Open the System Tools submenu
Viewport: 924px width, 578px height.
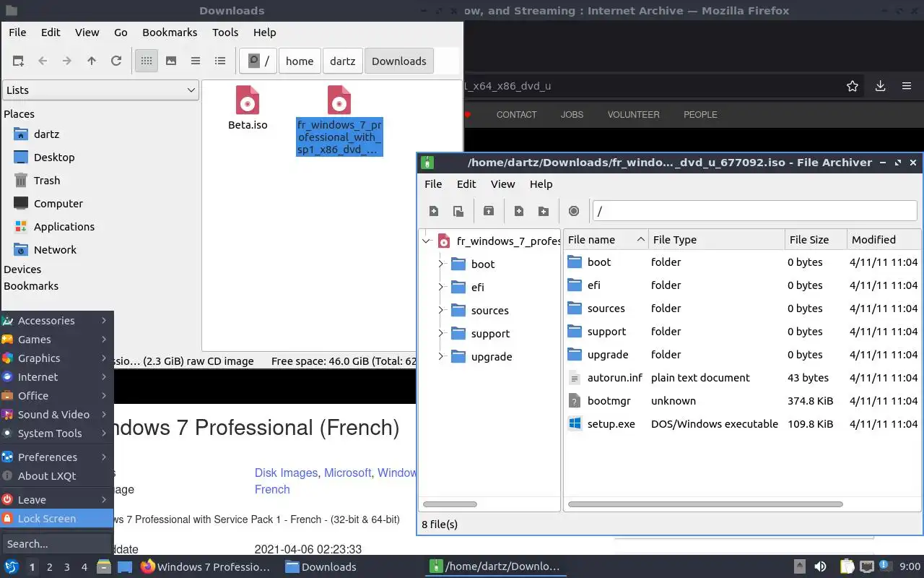coord(56,433)
